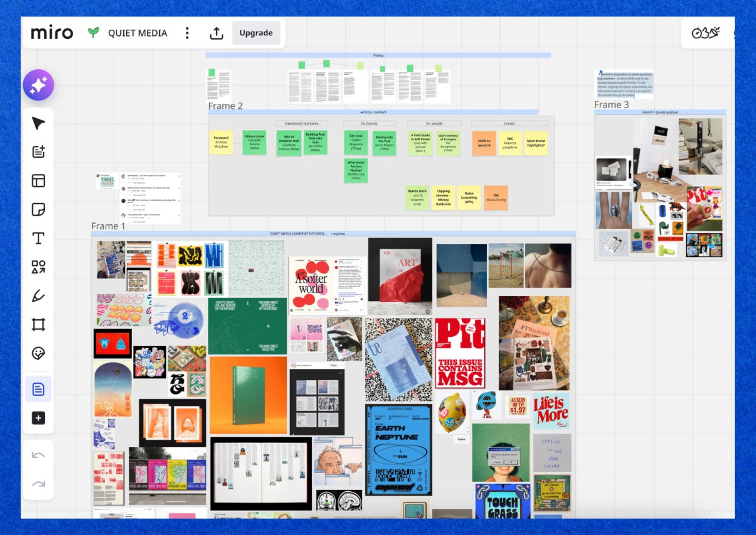Select the Pit THIS ISSUE CONTAINS MSG cover
Screen dimensions: 756x535
460,353
